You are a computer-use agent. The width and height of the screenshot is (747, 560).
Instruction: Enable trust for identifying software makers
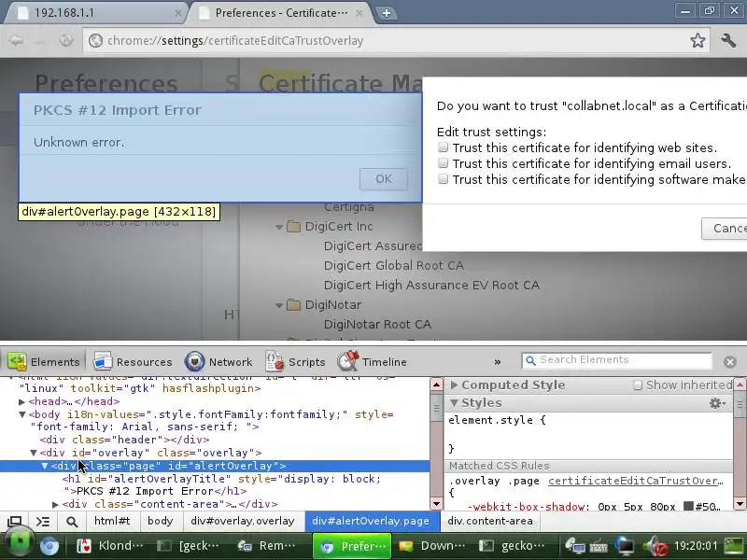click(443, 179)
